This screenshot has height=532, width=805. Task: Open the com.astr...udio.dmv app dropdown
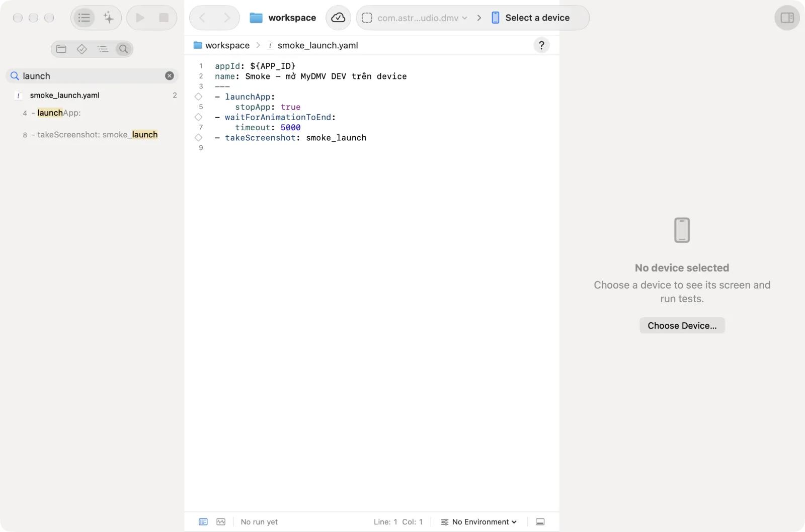(415, 18)
